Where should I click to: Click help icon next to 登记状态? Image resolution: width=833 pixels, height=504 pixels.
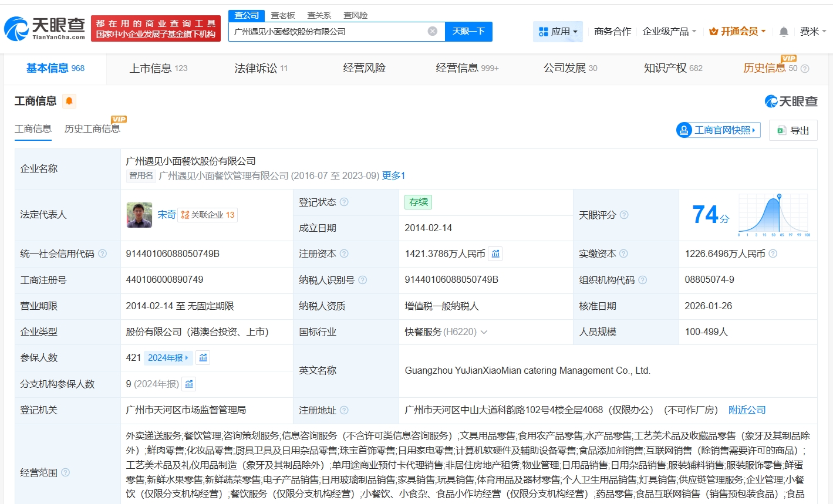(x=344, y=202)
